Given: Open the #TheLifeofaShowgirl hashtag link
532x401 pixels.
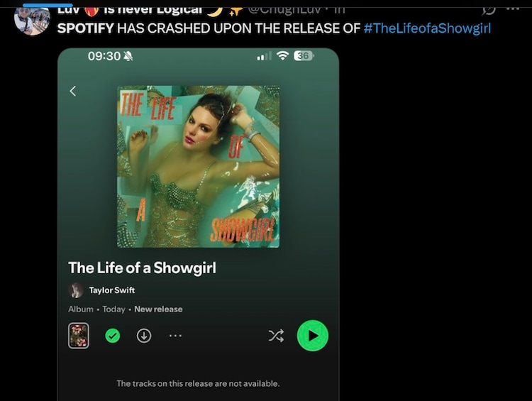Looking at the screenshot, I should 427,28.
